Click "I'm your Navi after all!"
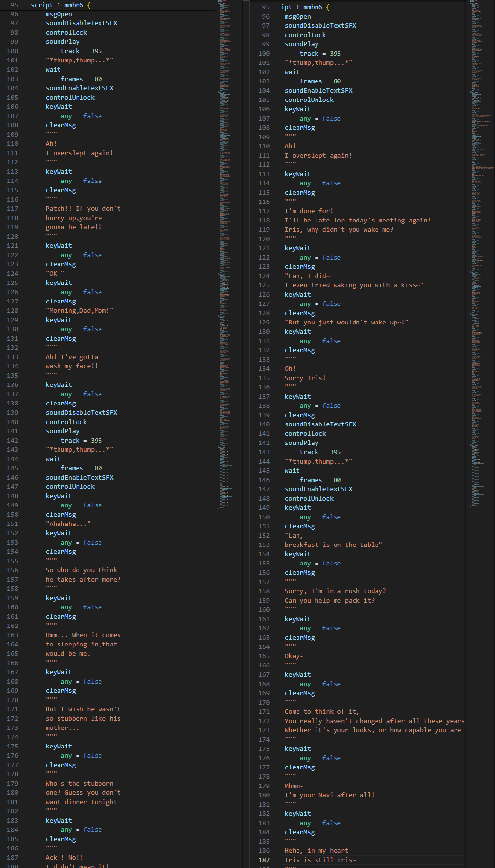495x868 pixels. [x=330, y=795]
